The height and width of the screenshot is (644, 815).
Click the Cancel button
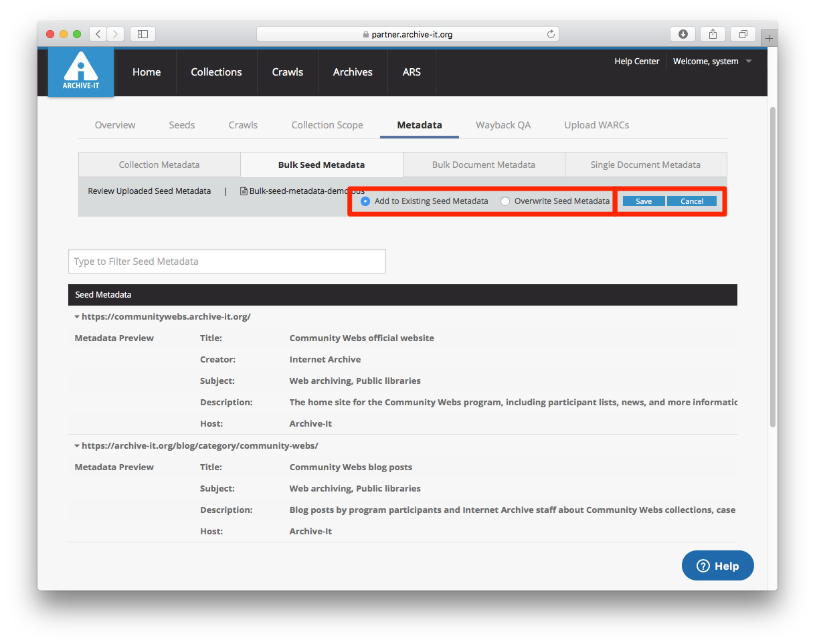[x=692, y=201]
